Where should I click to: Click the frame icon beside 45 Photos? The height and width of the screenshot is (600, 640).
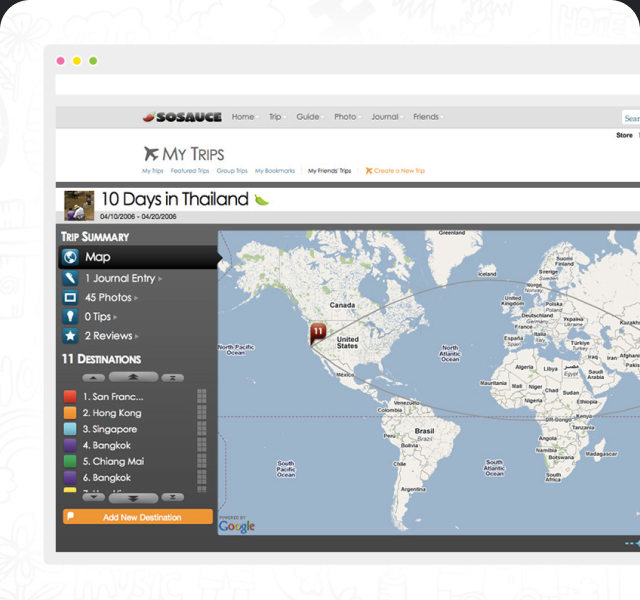pos(70,298)
